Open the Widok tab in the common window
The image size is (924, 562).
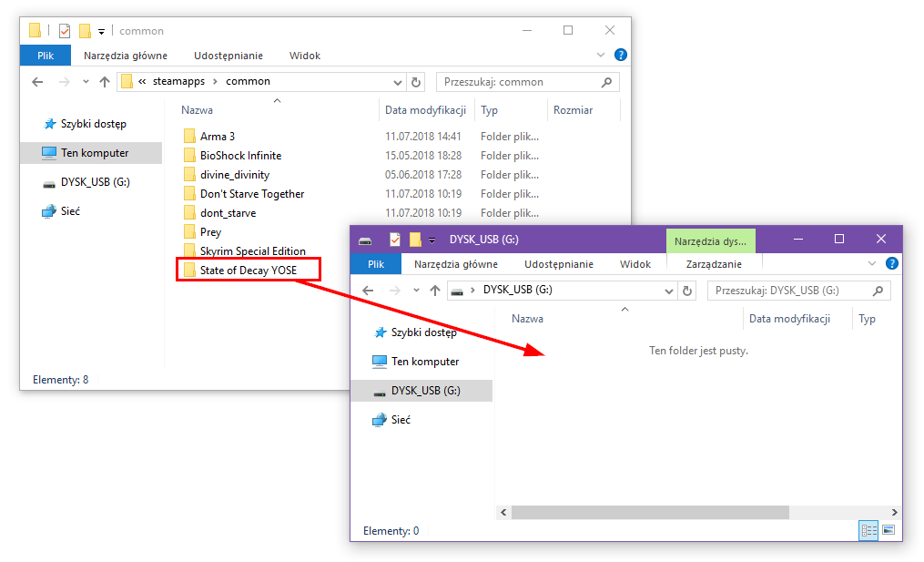(305, 56)
